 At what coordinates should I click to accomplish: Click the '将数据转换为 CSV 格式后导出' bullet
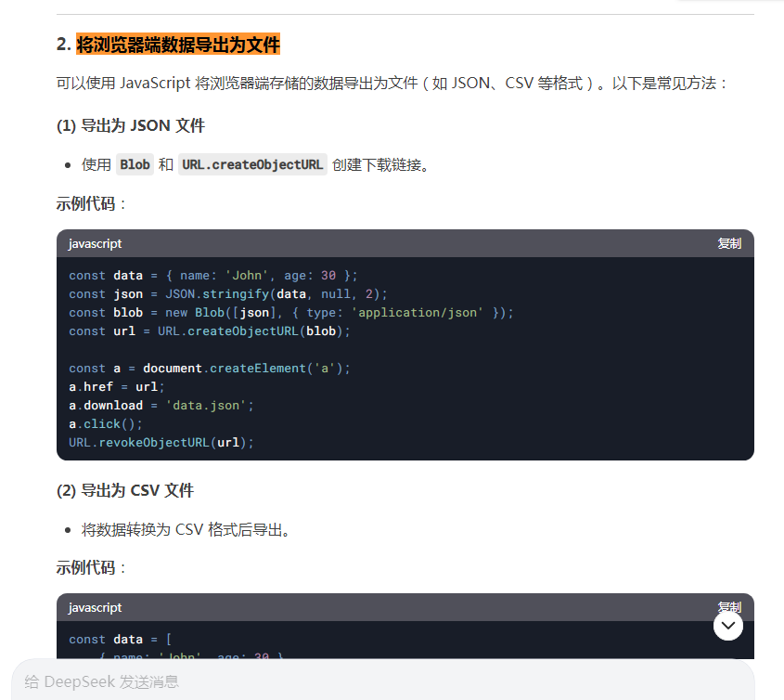pos(186,529)
